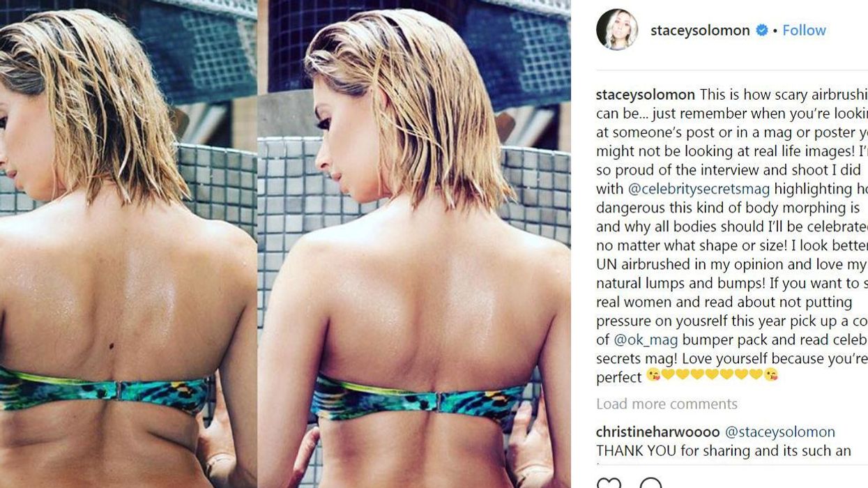Open staceysolomon username in the header
Screen dimensions: 868x488
coord(700,30)
